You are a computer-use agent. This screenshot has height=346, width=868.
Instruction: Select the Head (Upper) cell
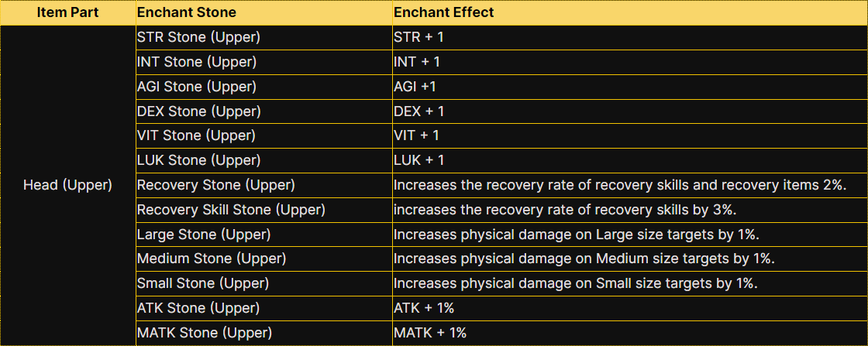click(x=67, y=185)
